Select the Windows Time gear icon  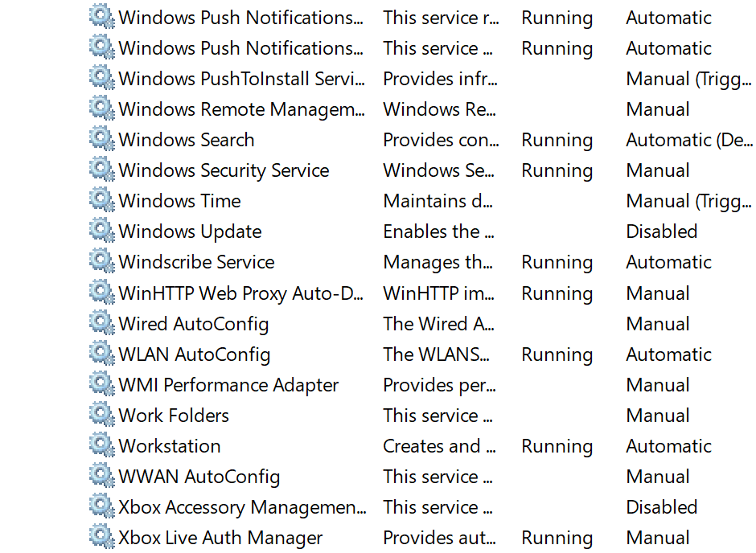[101, 200]
